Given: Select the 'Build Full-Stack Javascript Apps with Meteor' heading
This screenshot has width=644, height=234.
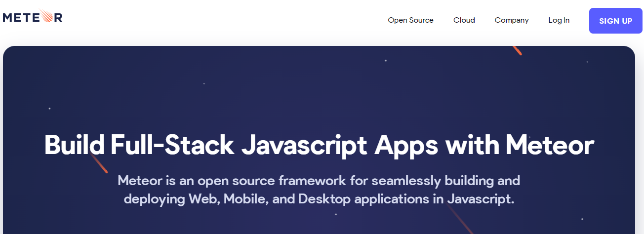Looking at the screenshot, I should click(x=319, y=146).
